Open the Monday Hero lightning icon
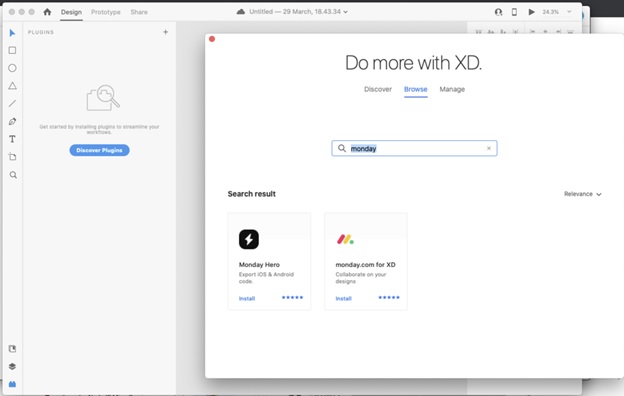The height and width of the screenshot is (396, 624). pyautogui.click(x=249, y=239)
